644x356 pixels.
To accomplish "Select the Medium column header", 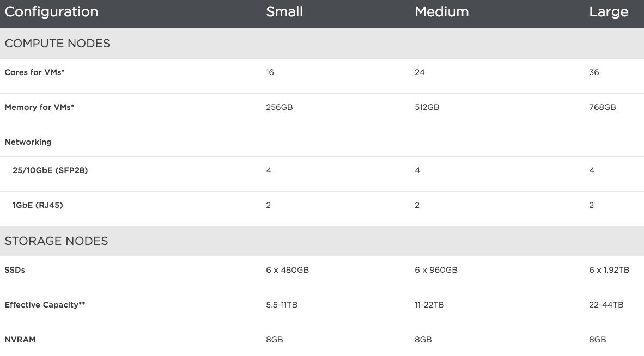I will 441,12.
